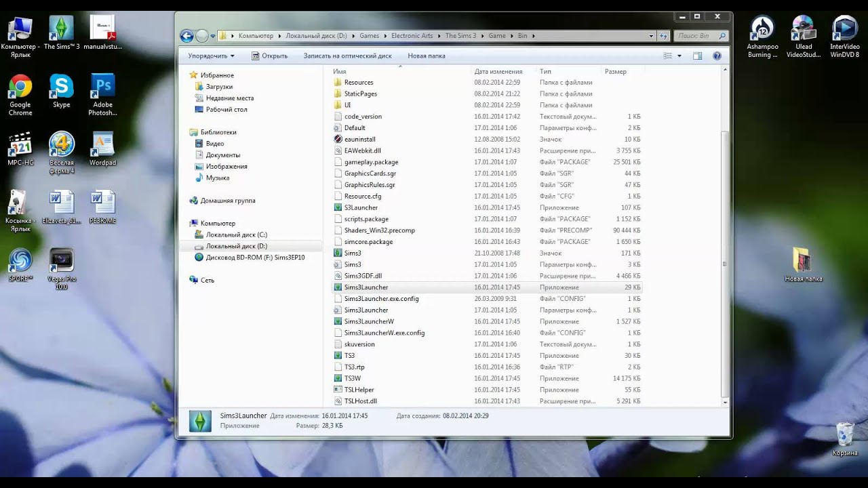The height and width of the screenshot is (488, 868).
Task: Select the Ulead VideoStudio desktop icon
Action: (x=804, y=37)
